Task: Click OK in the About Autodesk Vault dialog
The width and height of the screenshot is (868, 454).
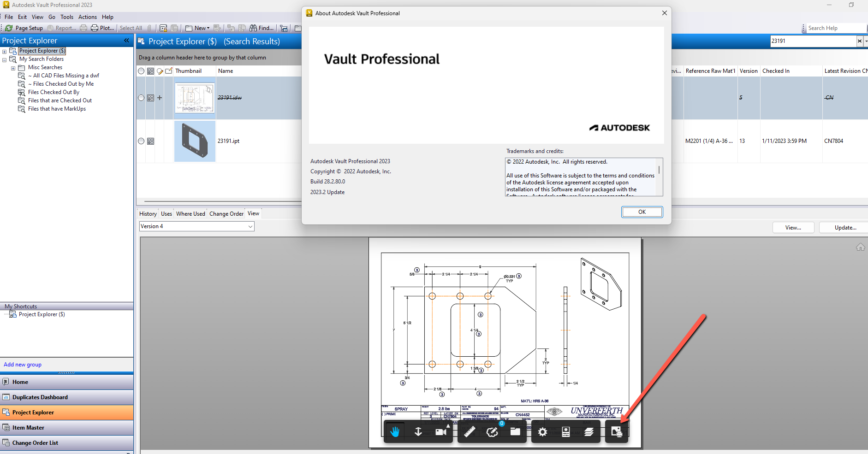Action: pos(642,212)
